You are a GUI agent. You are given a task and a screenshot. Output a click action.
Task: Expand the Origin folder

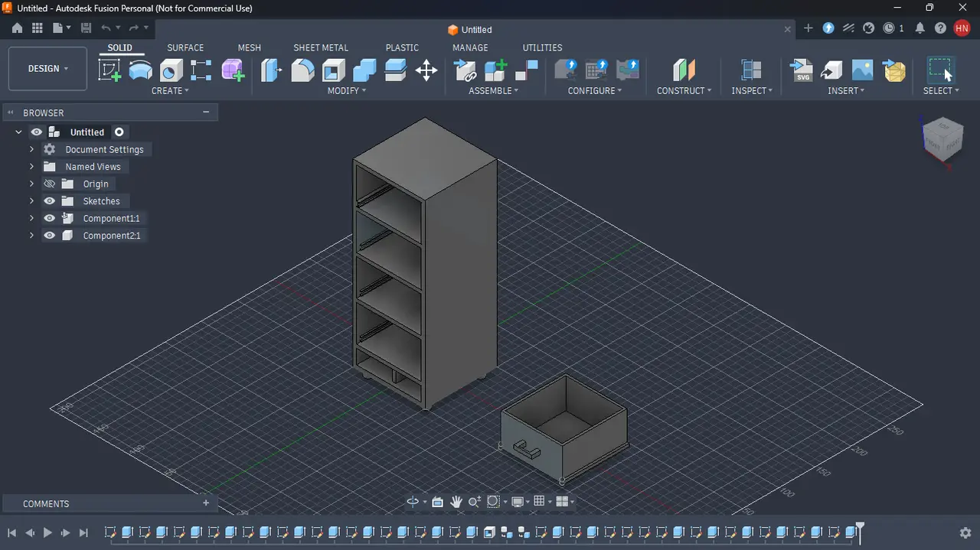click(31, 184)
